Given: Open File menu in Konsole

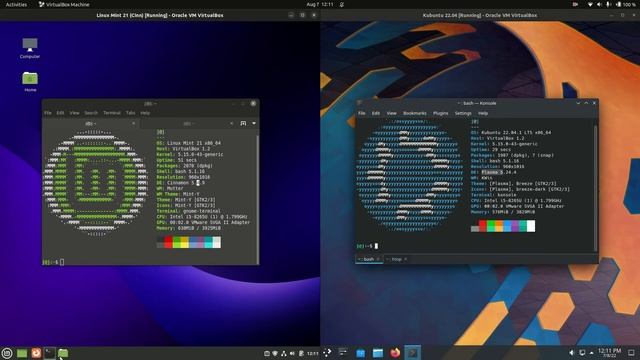Looking at the screenshot, I should click(362, 113).
